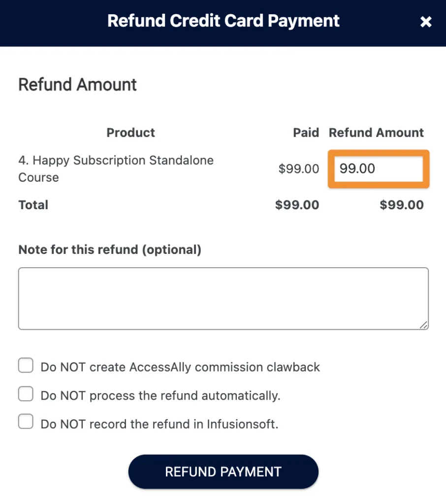Click the $99.00 total paid value

click(x=297, y=205)
